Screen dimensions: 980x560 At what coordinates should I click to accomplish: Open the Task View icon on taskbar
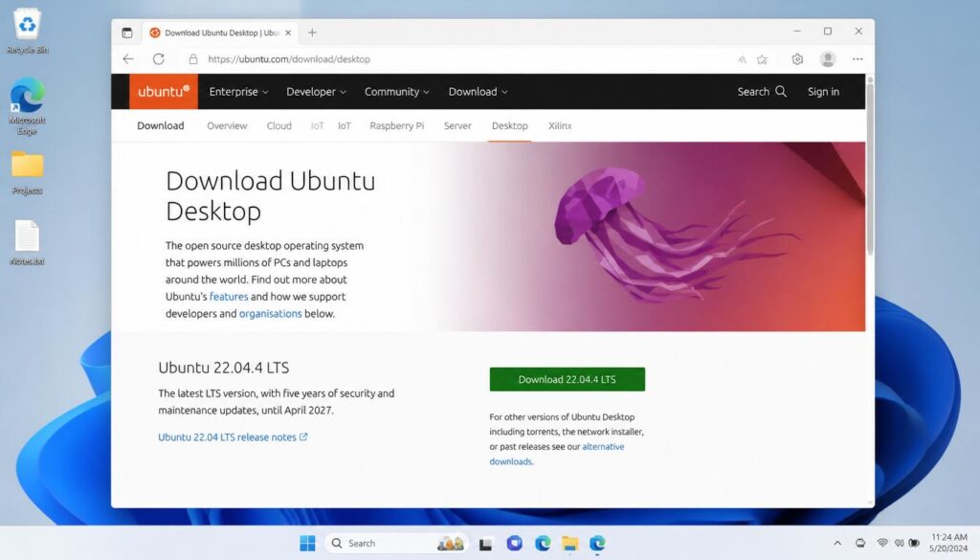(485, 544)
